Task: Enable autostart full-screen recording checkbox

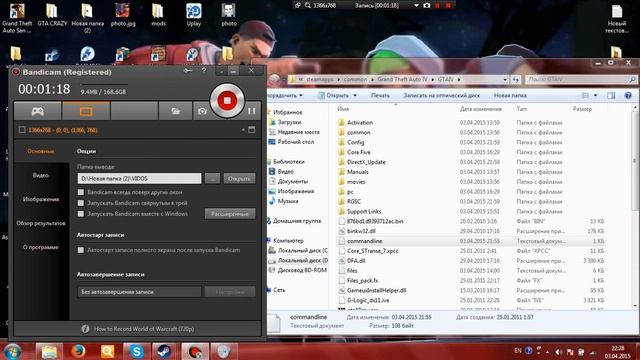Action: [x=81, y=250]
